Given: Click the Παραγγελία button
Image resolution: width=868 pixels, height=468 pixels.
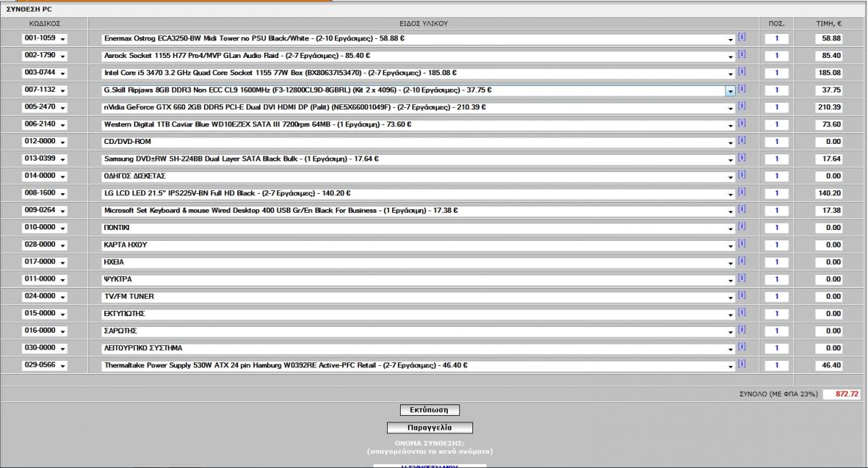Looking at the screenshot, I should [x=430, y=427].
